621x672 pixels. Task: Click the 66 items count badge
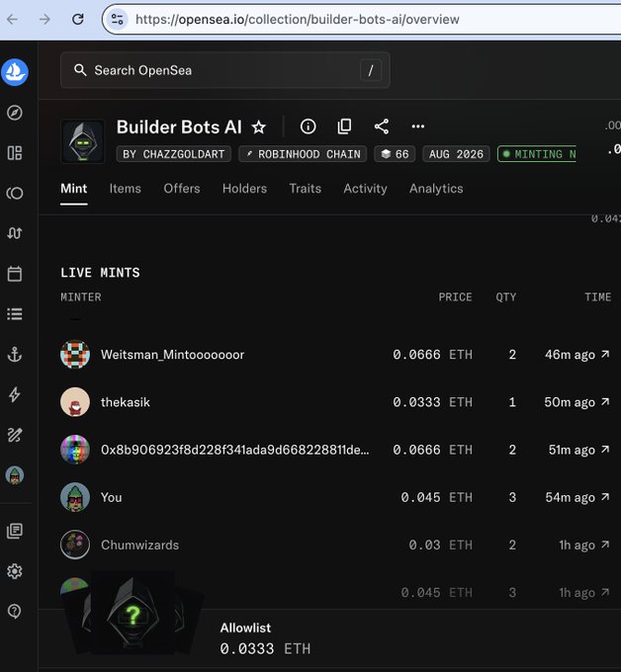395,154
